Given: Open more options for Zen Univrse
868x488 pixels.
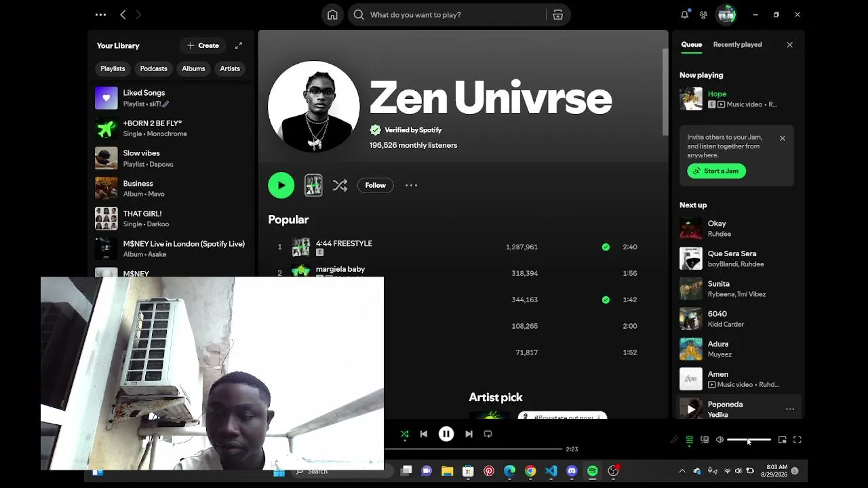Looking at the screenshot, I should click(411, 185).
